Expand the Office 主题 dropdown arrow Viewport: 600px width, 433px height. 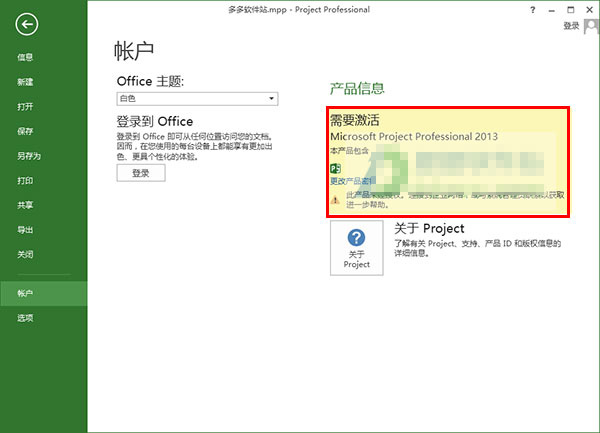[x=271, y=99]
